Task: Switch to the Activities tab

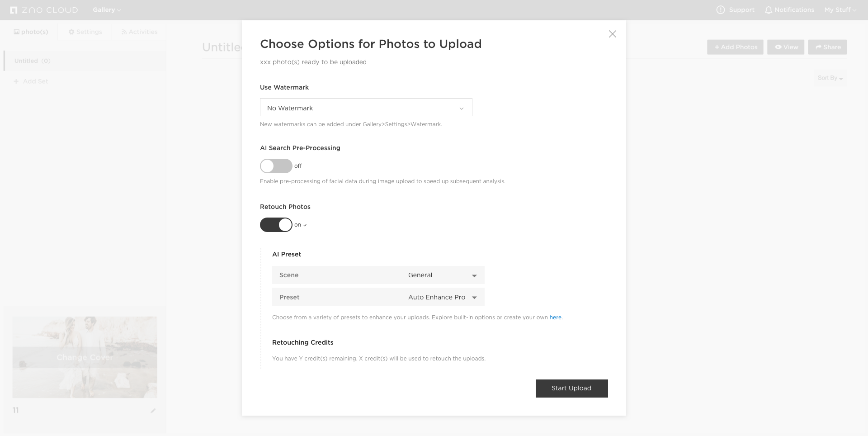Action: click(x=139, y=32)
